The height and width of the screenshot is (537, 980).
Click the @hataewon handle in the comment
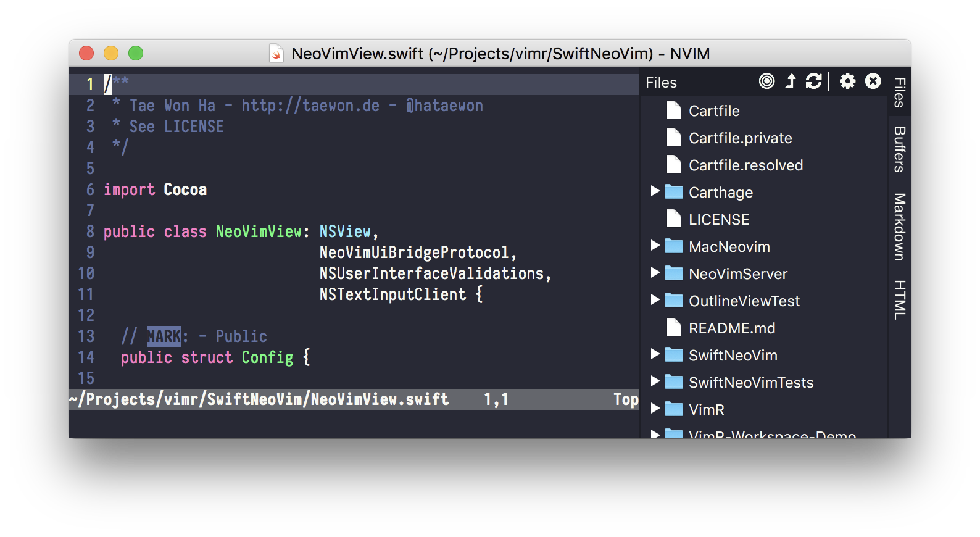coord(444,106)
